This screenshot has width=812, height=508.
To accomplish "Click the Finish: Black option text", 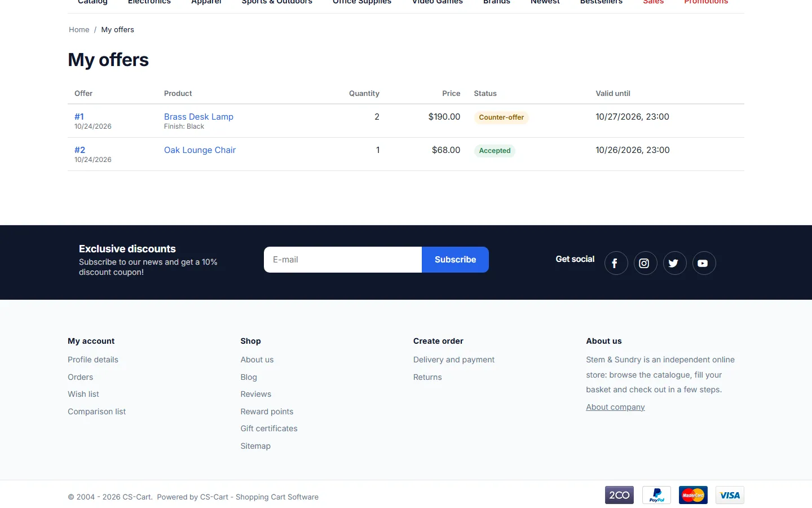I will click(184, 126).
